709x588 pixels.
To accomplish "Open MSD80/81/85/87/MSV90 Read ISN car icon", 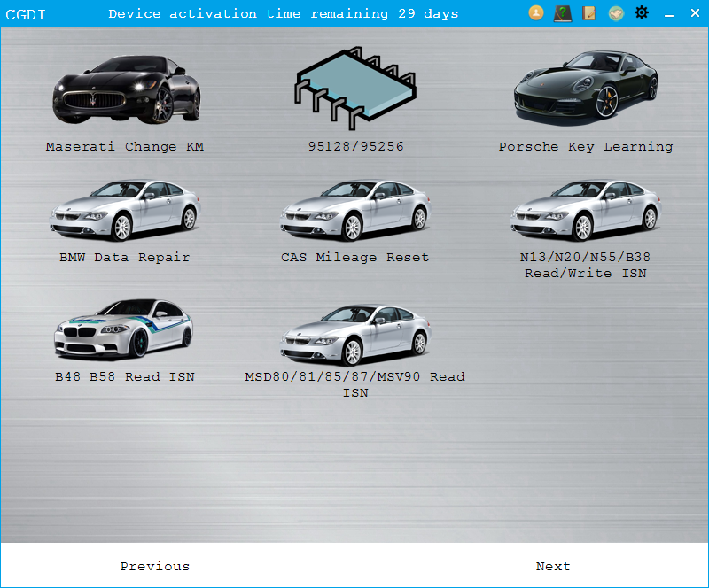I will 355,335.
